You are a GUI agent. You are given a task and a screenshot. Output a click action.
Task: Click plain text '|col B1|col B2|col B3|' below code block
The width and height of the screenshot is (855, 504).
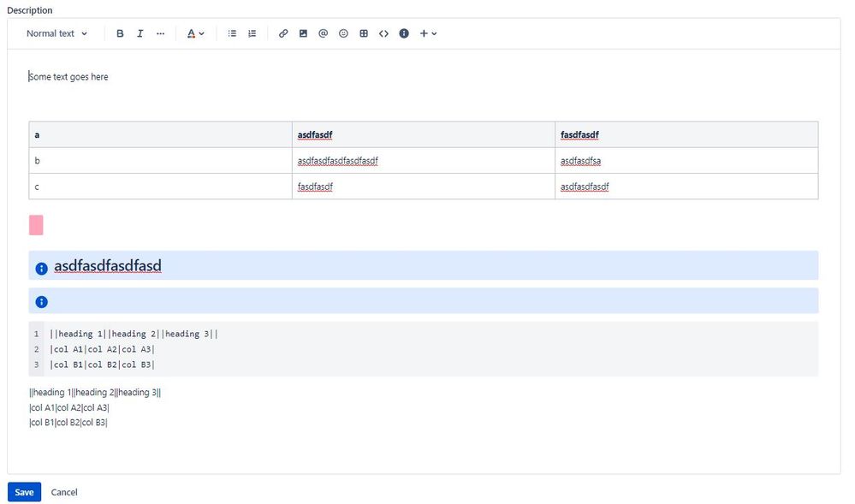coord(68,422)
